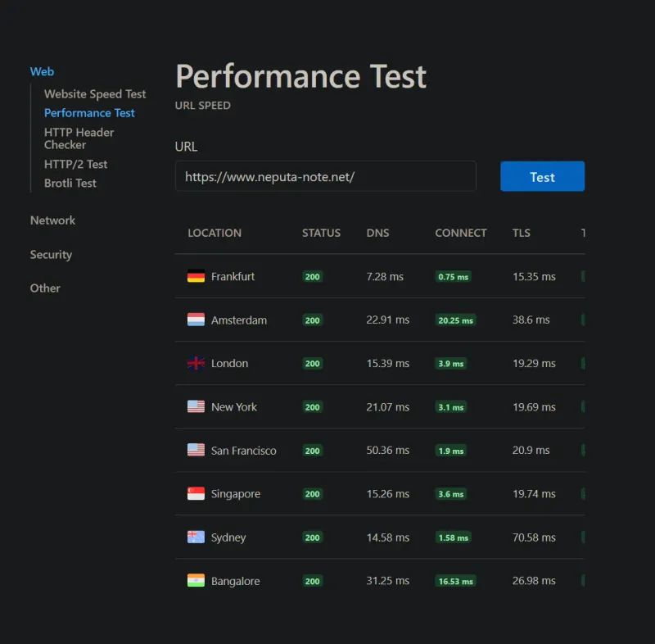Click the US flag next to New York
The image size is (655, 644).
196,407
